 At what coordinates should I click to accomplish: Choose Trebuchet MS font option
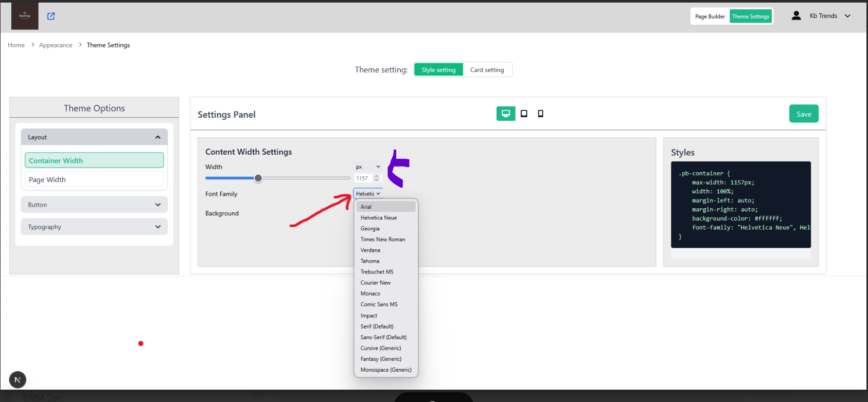[x=386, y=271]
